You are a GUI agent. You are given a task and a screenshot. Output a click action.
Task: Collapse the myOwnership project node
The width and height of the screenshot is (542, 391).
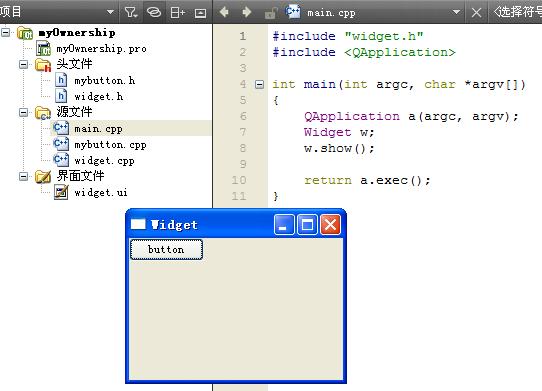[x=6, y=32]
